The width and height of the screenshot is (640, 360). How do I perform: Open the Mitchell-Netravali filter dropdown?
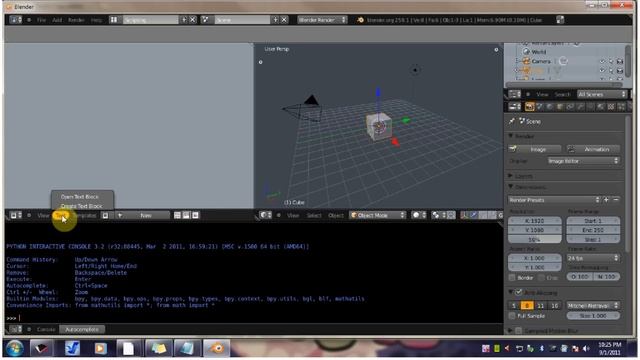point(593,305)
